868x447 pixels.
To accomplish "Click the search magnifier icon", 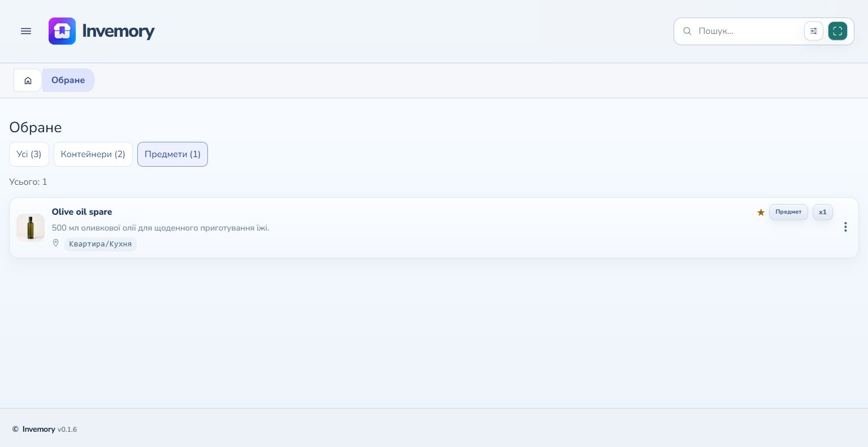I will [687, 31].
